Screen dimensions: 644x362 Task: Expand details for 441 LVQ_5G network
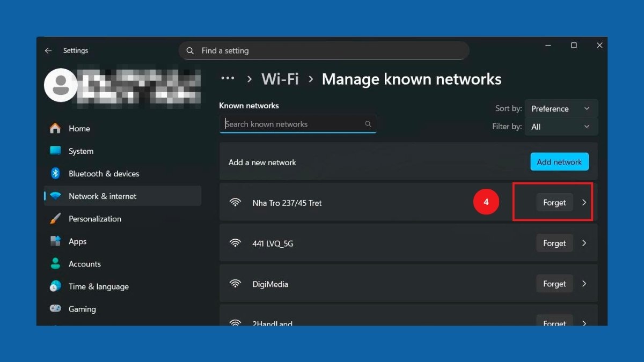584,242
